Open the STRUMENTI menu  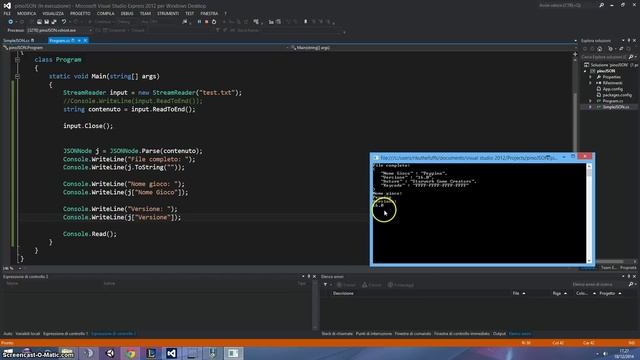[168, 13]
